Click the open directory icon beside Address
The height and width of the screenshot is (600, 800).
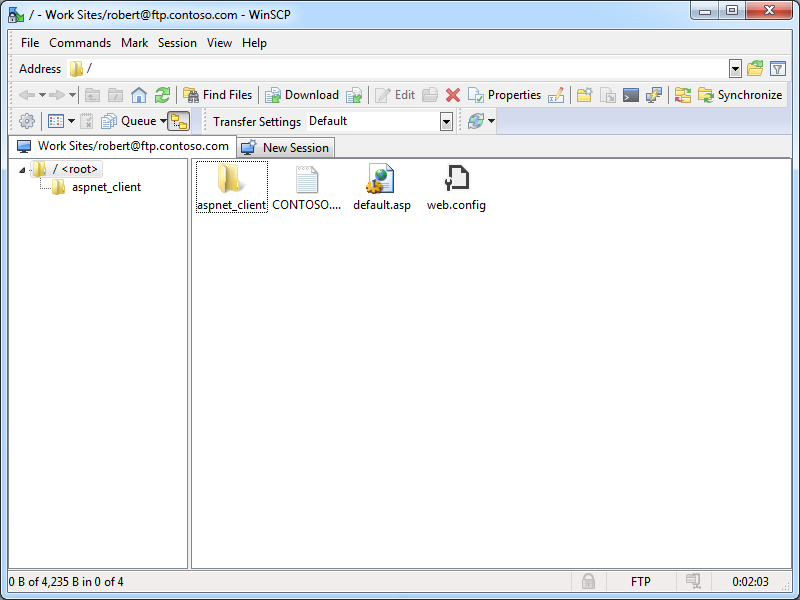coord(756,69)
